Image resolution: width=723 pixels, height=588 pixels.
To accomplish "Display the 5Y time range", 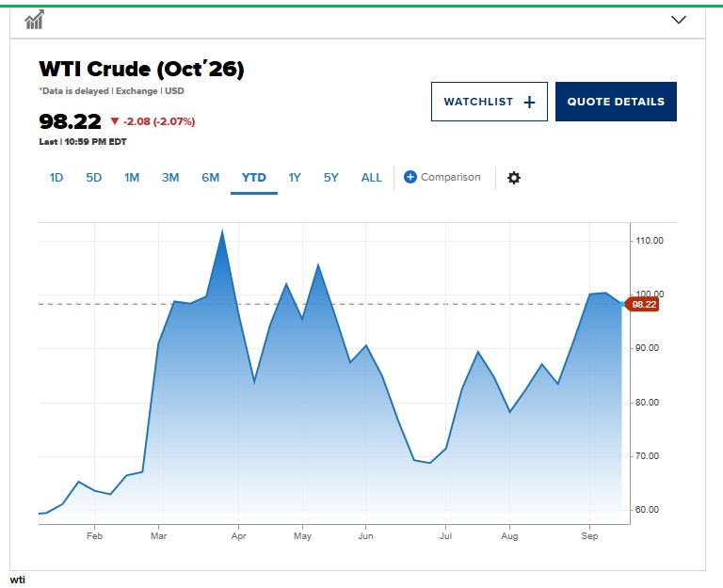I will (x=331, y=178).
